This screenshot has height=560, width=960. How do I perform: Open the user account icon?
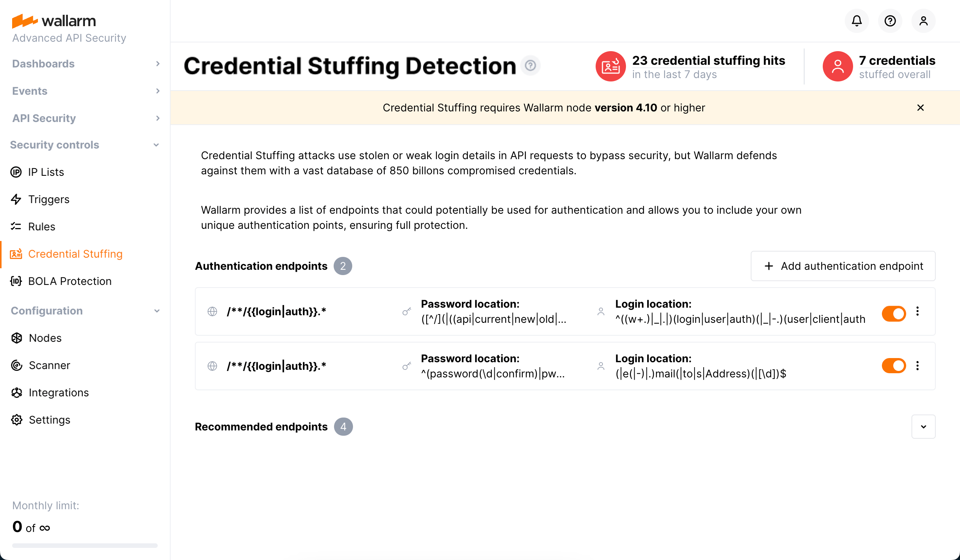(x=924, y=21)
